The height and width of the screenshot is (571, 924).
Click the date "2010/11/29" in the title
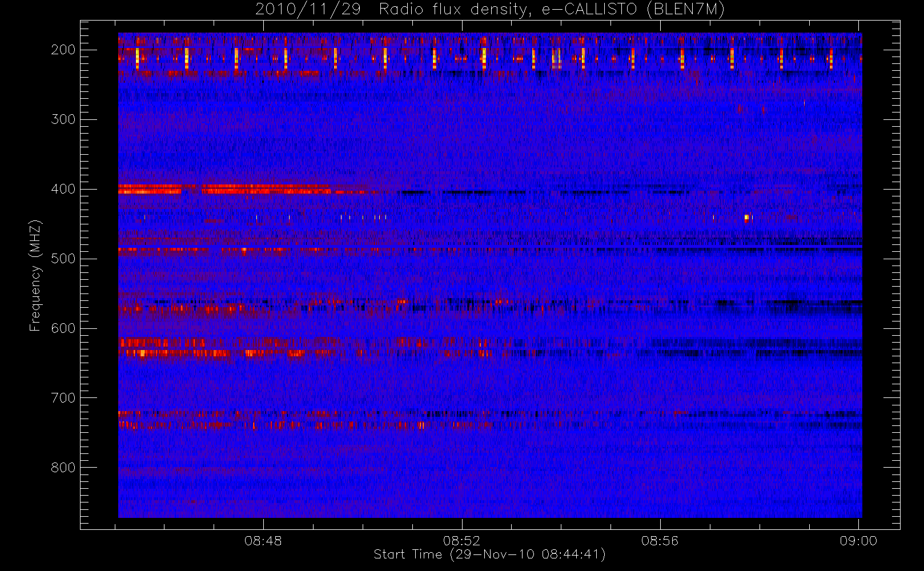(308, 10)
